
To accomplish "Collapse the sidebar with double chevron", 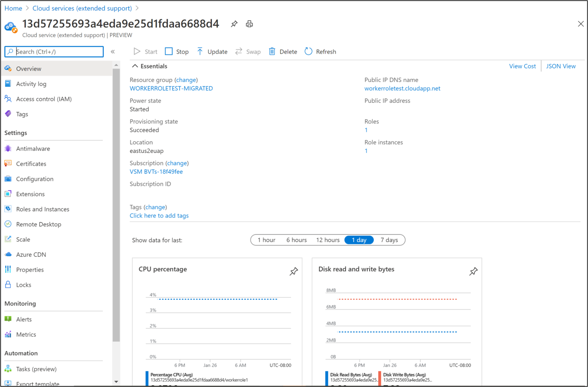I will (x=113, y=52).
